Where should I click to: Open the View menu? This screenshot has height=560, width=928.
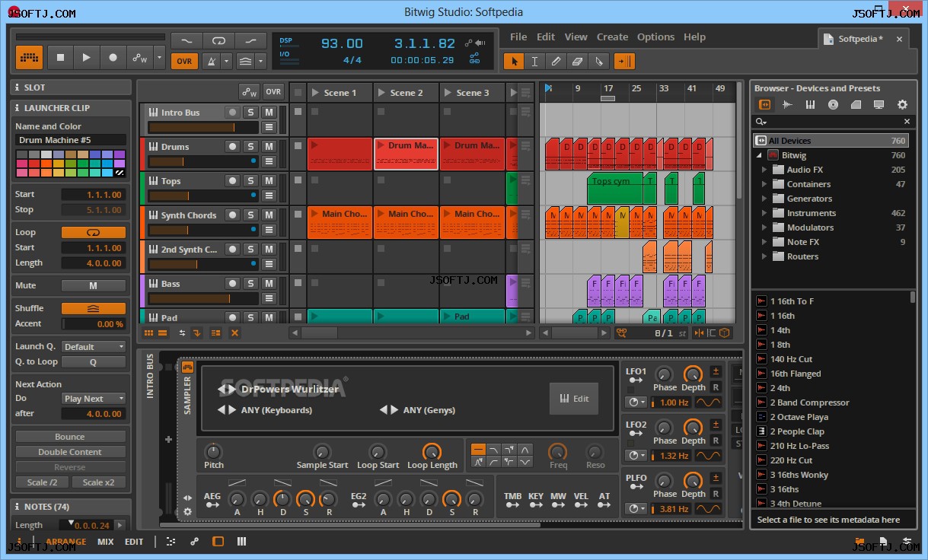coord(576,37)
